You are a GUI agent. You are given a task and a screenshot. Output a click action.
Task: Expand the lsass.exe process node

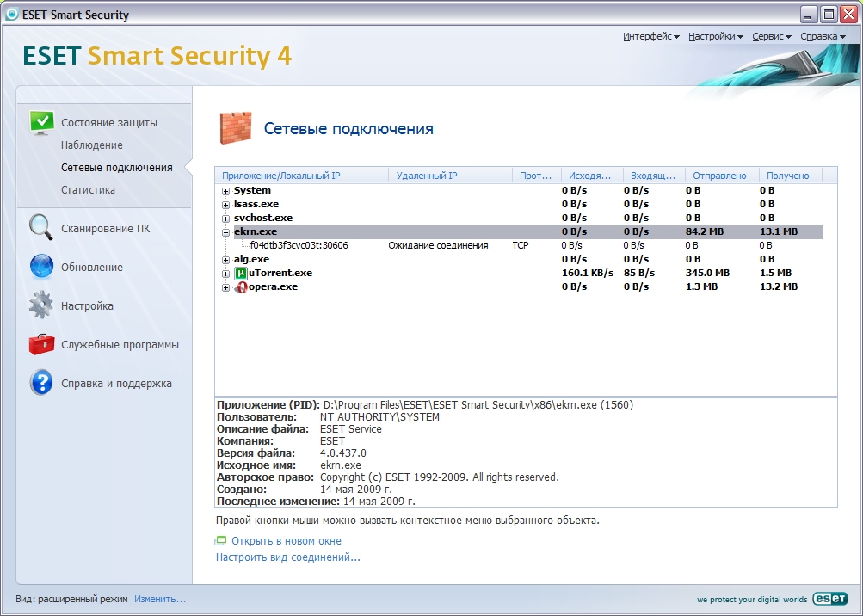coord(226,205)
